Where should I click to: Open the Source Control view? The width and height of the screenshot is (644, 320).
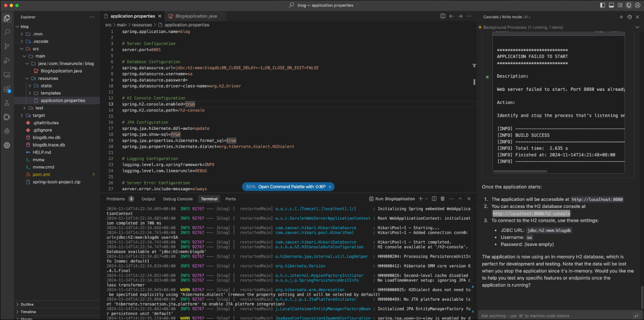click(7, 46)
